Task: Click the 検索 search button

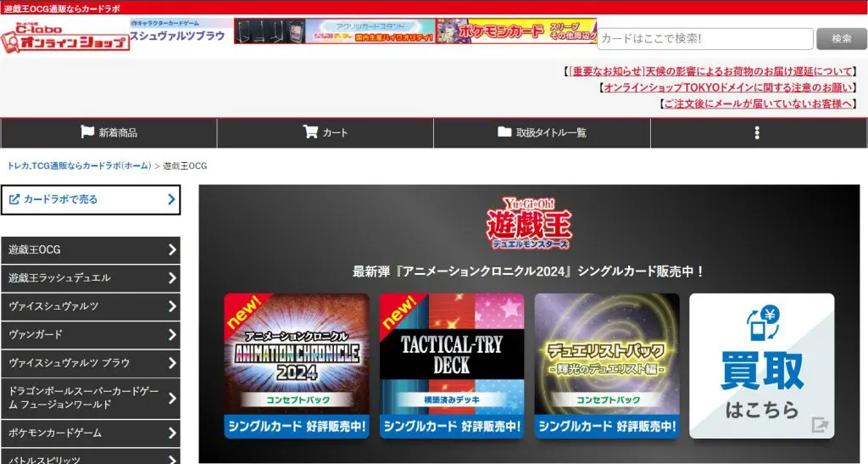Action: 841,39
